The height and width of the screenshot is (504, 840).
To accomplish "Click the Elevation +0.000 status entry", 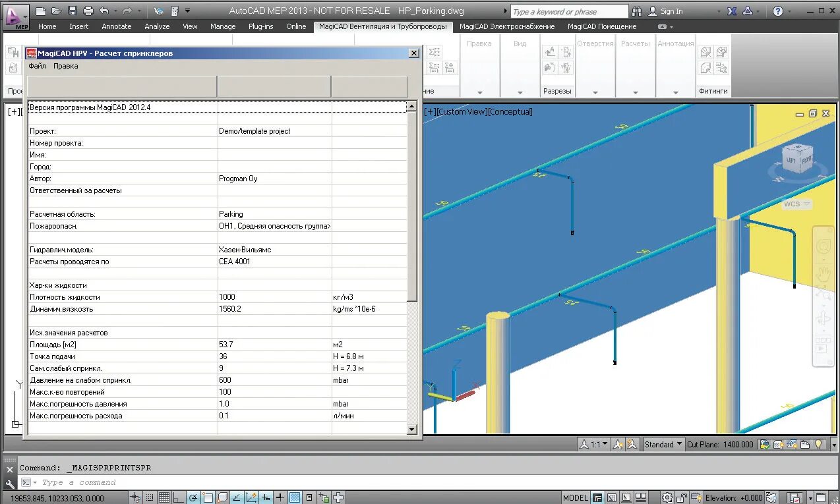I will (734, 497).
